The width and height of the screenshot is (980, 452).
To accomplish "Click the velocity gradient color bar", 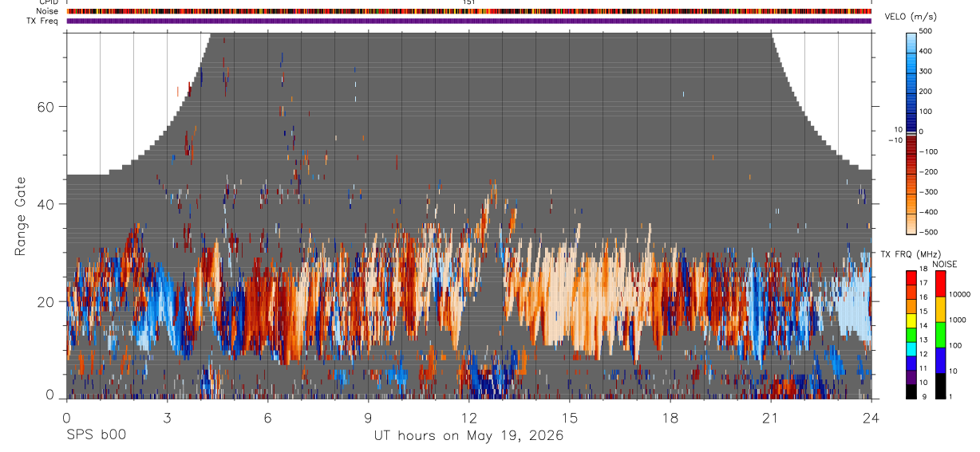I will tap(912, 132).
